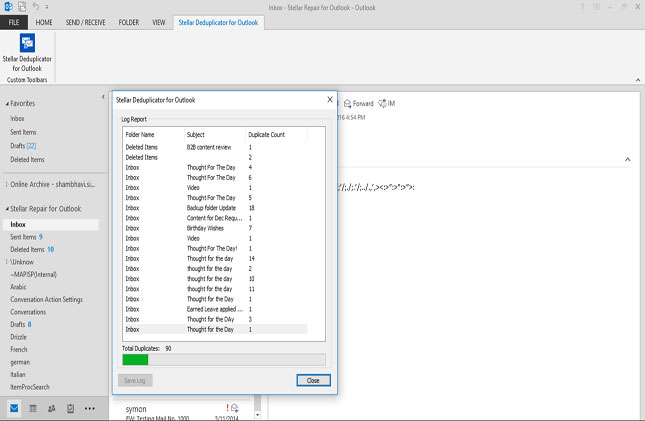Open the FILE tab
Screen dimensions: 645x421
click(15, 21)
